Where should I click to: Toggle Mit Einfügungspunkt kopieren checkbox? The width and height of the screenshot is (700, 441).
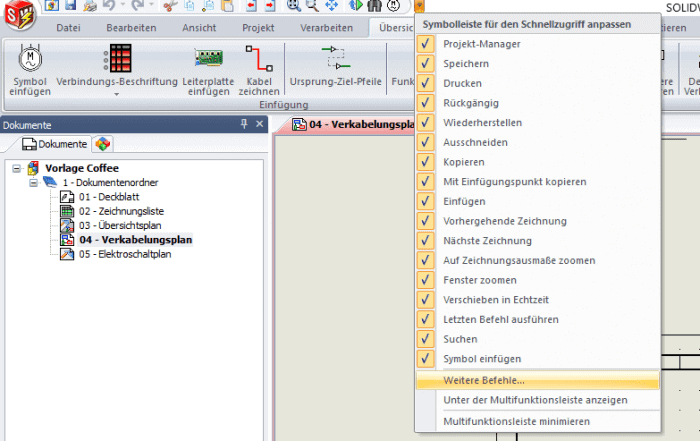tap(425, 181)
